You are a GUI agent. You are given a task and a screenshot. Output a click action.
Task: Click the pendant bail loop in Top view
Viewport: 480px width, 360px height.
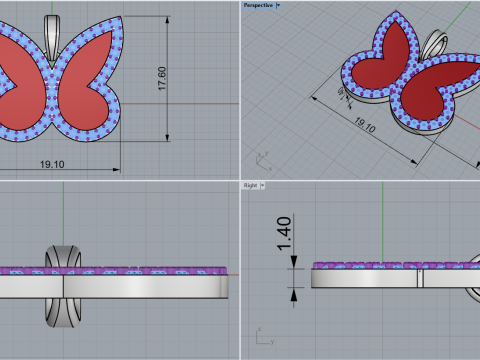tap(52, 39)
